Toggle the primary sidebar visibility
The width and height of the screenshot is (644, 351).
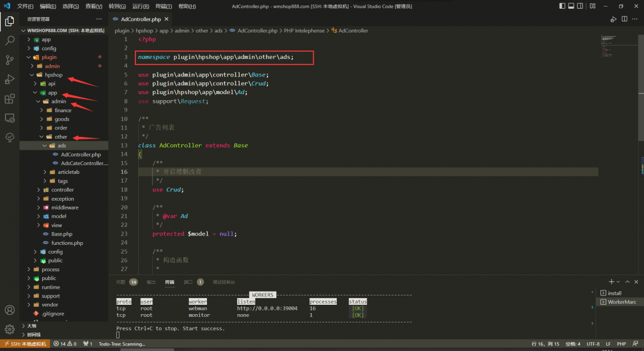point(563,6)
